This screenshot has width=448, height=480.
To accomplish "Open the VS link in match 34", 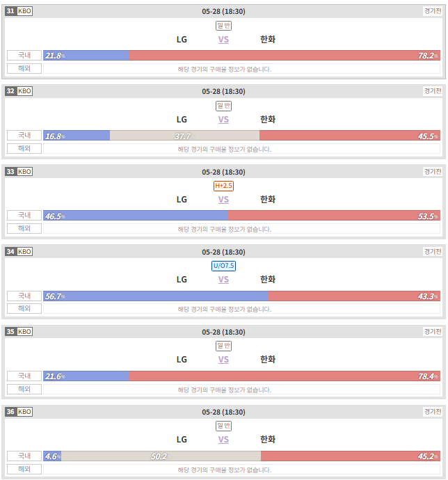I will [x=223, y=280].
